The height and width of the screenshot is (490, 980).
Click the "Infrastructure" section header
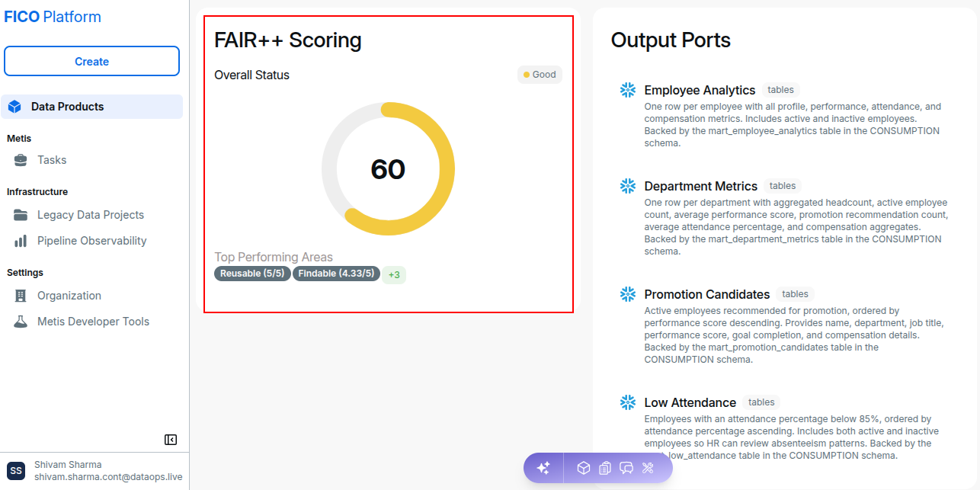pyautogui.click(x=37, y=192)
